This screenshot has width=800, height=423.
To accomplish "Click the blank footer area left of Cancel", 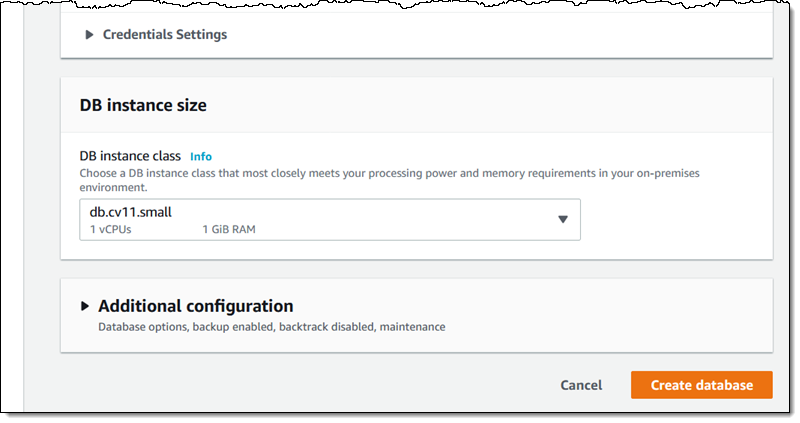I will point(300,385).
